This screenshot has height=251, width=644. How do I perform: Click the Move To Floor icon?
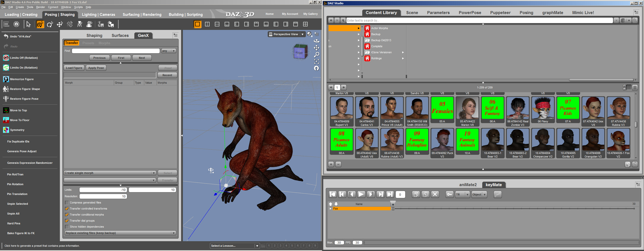[6, 120]
